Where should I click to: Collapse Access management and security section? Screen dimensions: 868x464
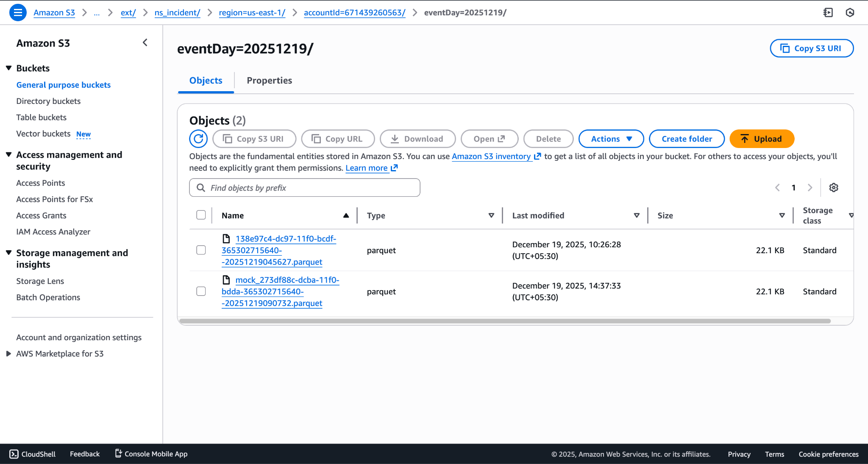click(x=8, y=154)
